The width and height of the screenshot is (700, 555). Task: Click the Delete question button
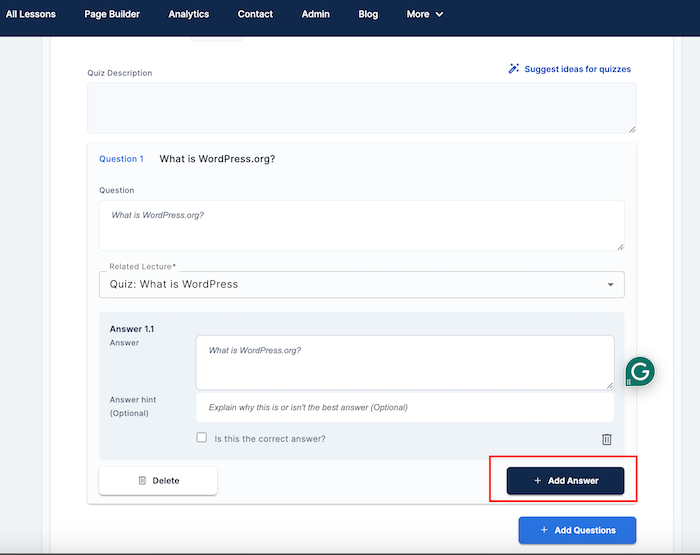[158, 480]
